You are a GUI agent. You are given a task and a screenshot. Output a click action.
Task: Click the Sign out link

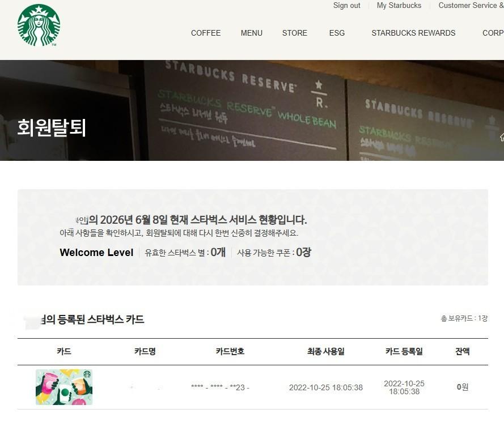[x=346, y=6]
